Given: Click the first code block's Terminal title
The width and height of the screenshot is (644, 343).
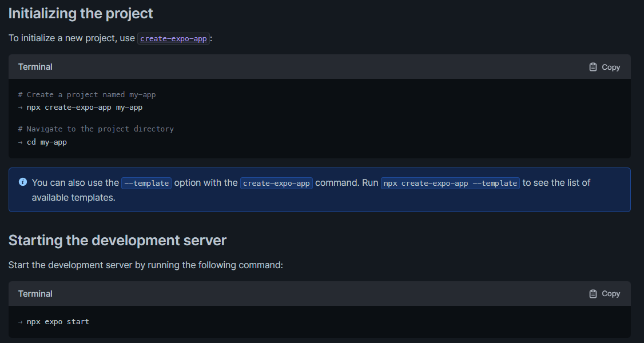Looking at the screenshot, I should point(35,67).
